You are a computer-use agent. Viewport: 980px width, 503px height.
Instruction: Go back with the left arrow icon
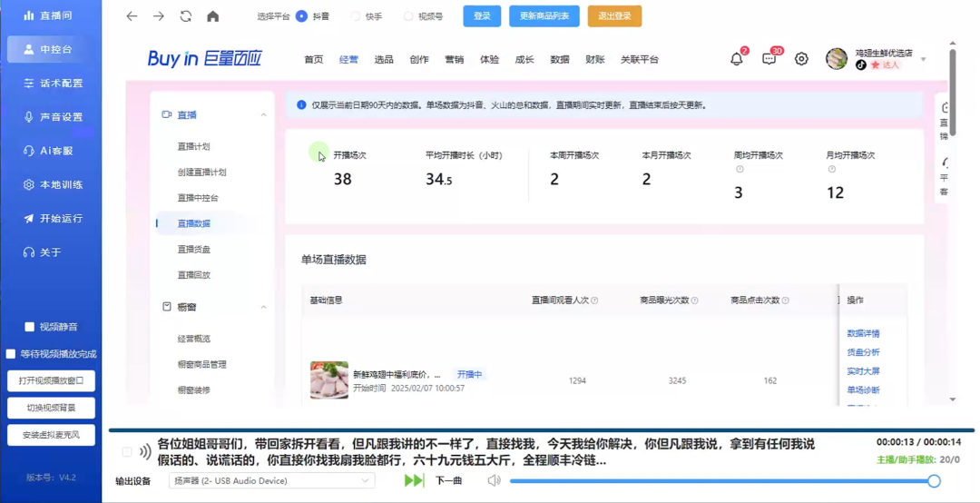pyautogui.click(x=132, y=17)
